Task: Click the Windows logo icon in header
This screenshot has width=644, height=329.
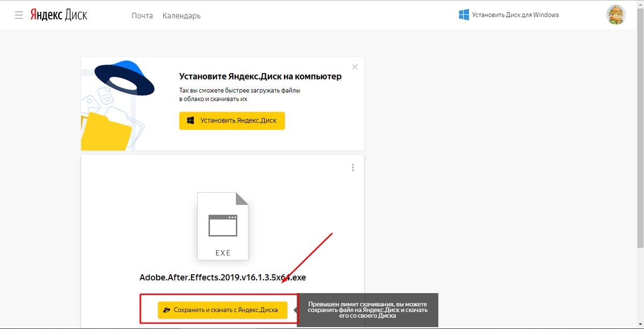Action: pyautogui.click(x=464, y=15)
